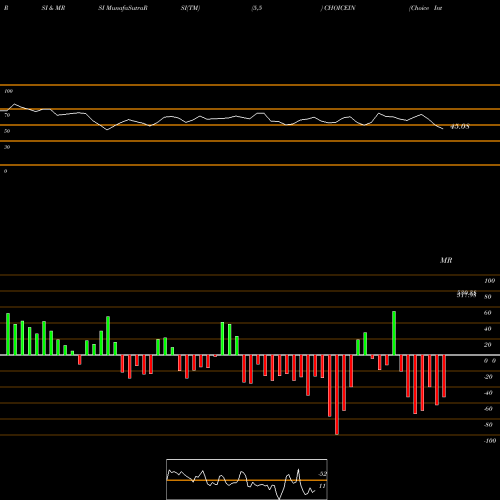Click the MR axis label 40

(x=488, y=329)
